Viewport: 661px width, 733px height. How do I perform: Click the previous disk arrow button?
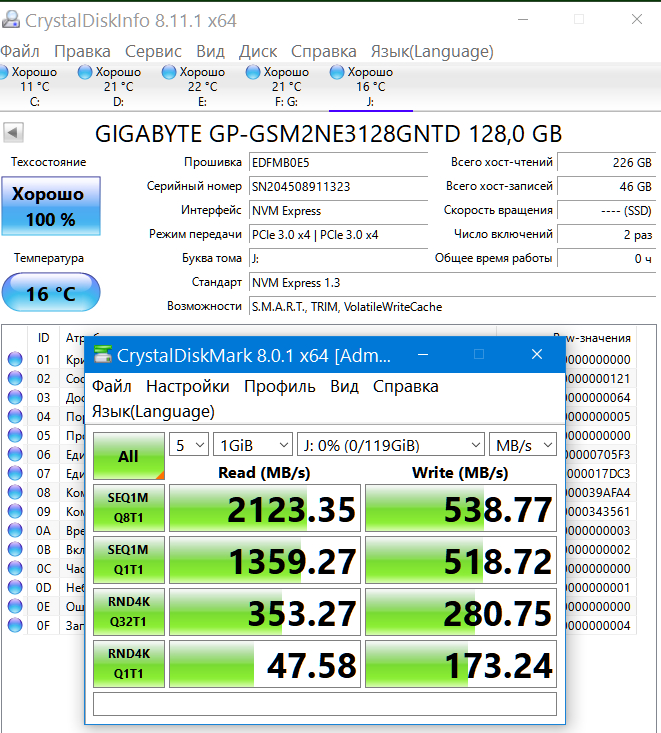13,133
